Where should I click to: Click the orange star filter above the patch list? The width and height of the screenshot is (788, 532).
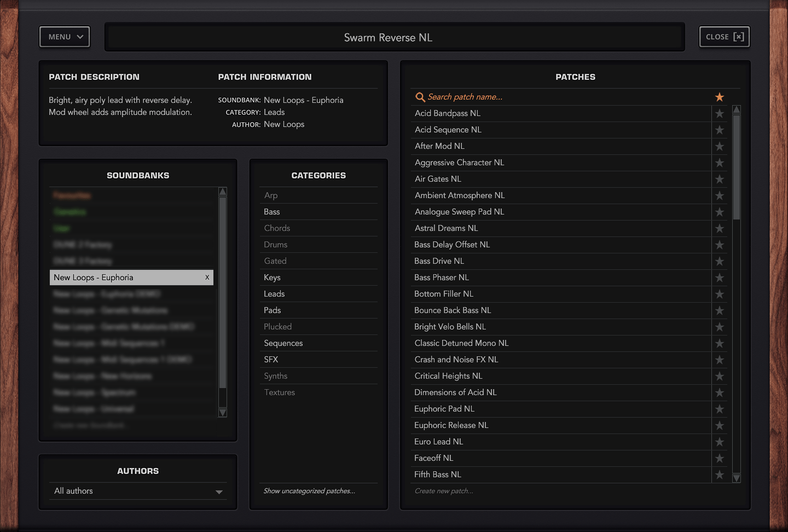pos(719,96)
